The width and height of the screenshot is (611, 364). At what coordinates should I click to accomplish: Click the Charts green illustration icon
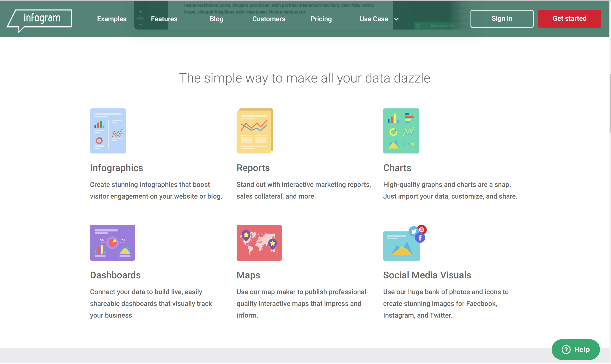pyautogui.click(x=401, y=131)
